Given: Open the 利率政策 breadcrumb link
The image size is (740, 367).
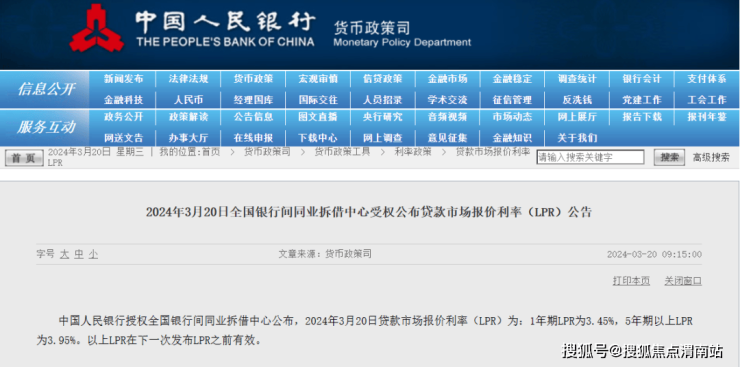Looking at the screenshot, I should click(413, 152).
